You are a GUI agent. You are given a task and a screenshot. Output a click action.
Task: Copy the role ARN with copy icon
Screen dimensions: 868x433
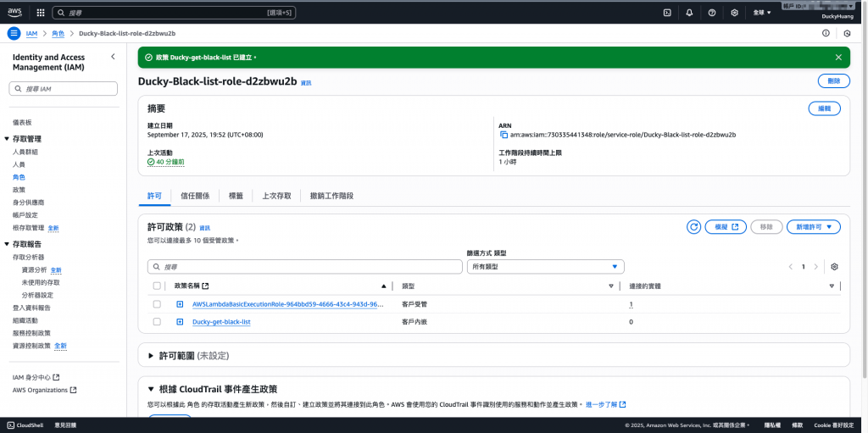(504, 135)
